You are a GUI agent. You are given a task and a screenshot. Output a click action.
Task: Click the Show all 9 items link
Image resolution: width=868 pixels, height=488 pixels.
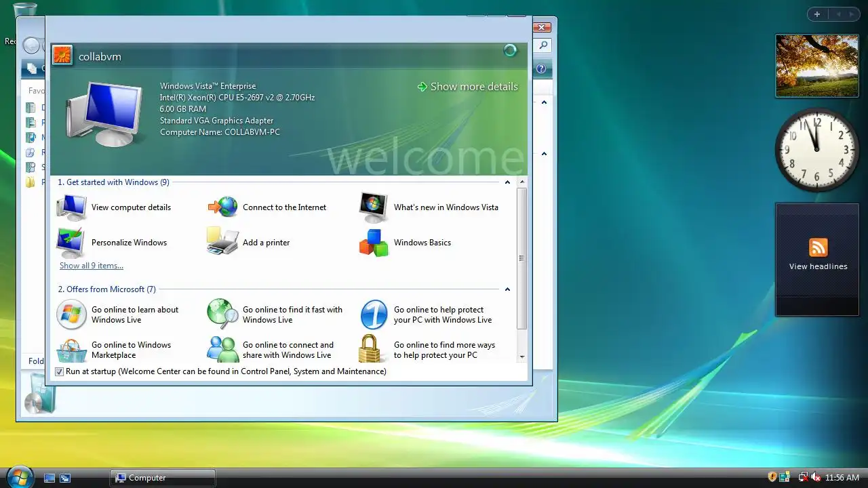pos(91,266)
